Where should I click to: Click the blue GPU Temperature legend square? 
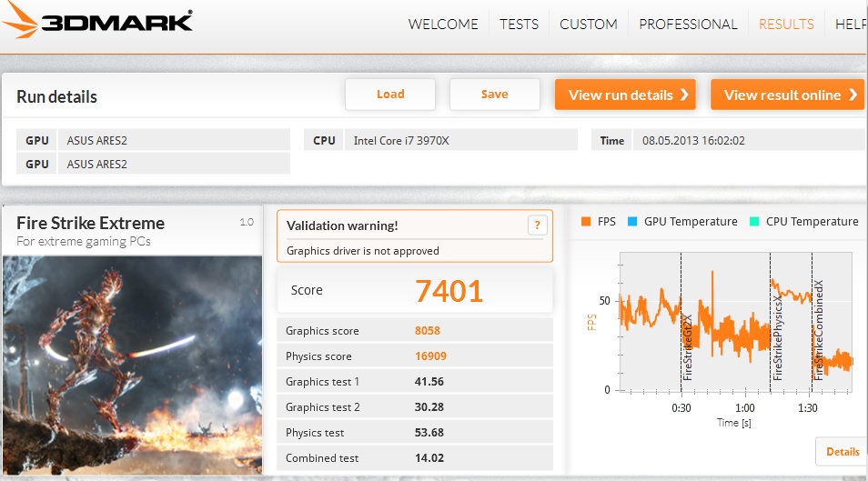click(x=632, y=221)
